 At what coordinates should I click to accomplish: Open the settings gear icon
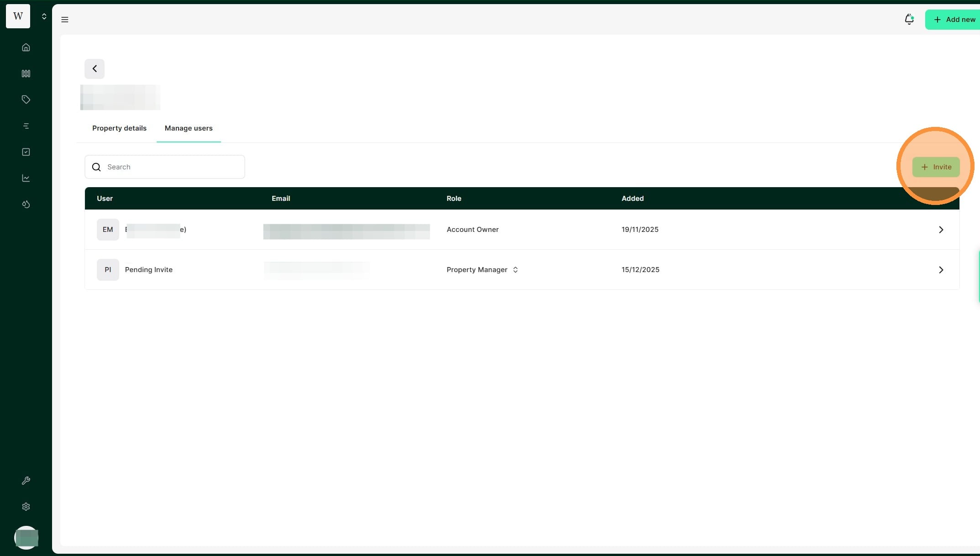26,507
